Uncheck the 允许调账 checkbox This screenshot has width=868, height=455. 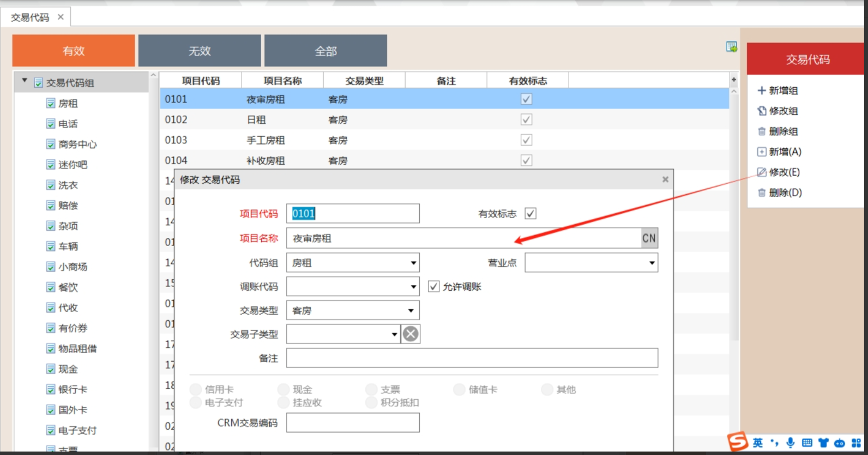click(x=434, y=286)
